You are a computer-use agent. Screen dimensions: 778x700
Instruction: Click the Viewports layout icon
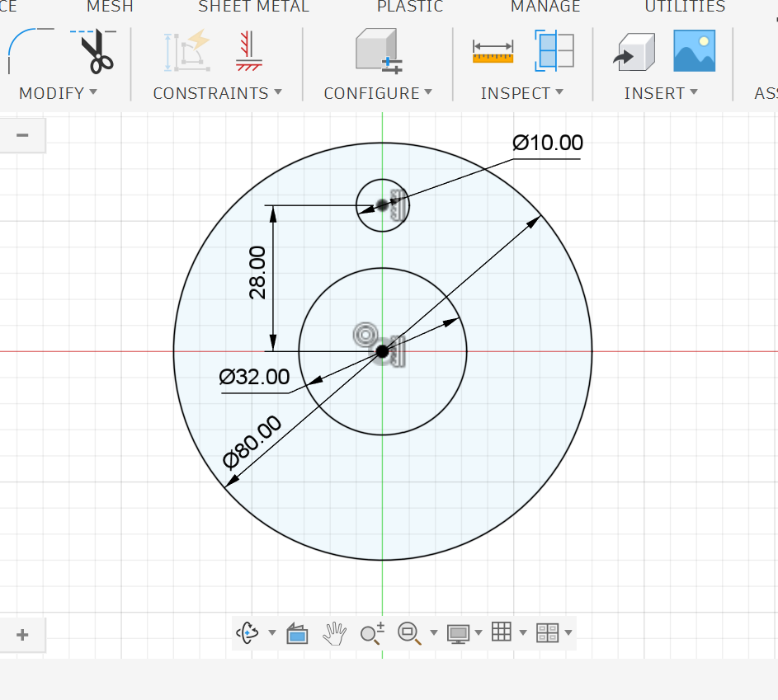click(x=547, y=633)
